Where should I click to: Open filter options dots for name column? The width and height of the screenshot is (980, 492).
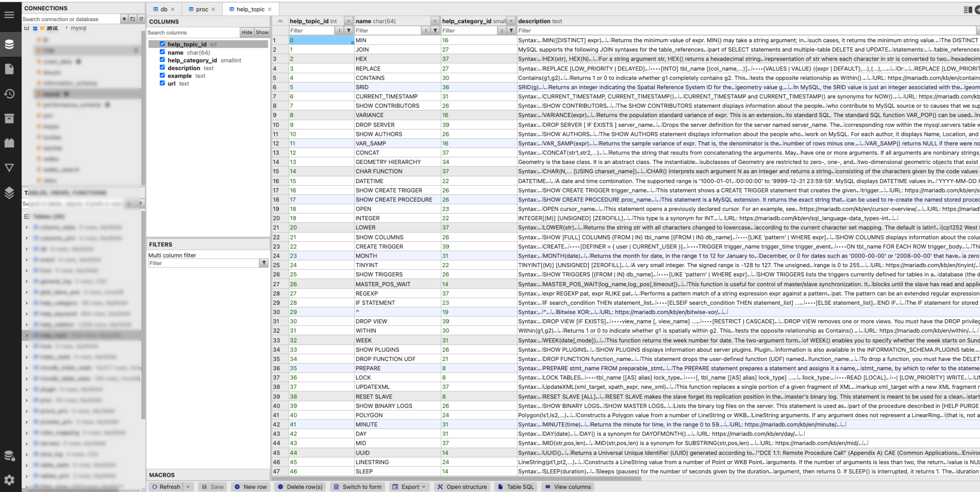426,30
